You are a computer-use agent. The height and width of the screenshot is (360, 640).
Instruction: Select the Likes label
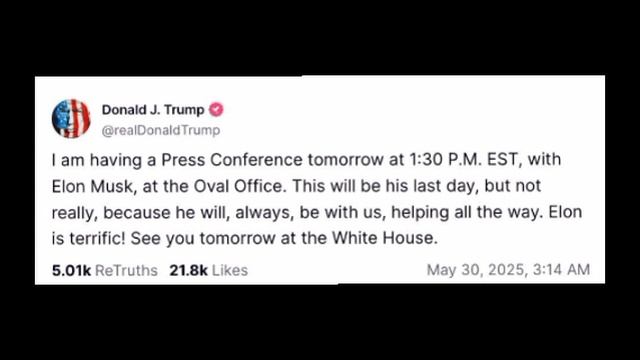[x=230, y=270]
